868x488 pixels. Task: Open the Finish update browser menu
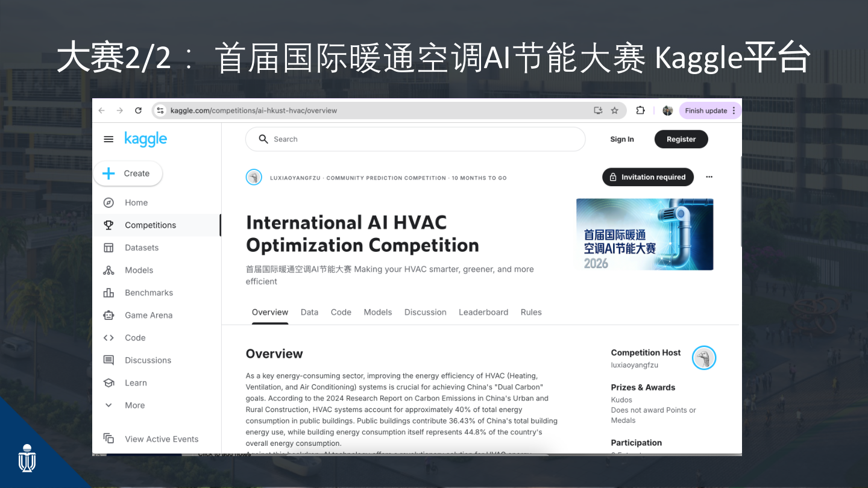pos(710,110)
